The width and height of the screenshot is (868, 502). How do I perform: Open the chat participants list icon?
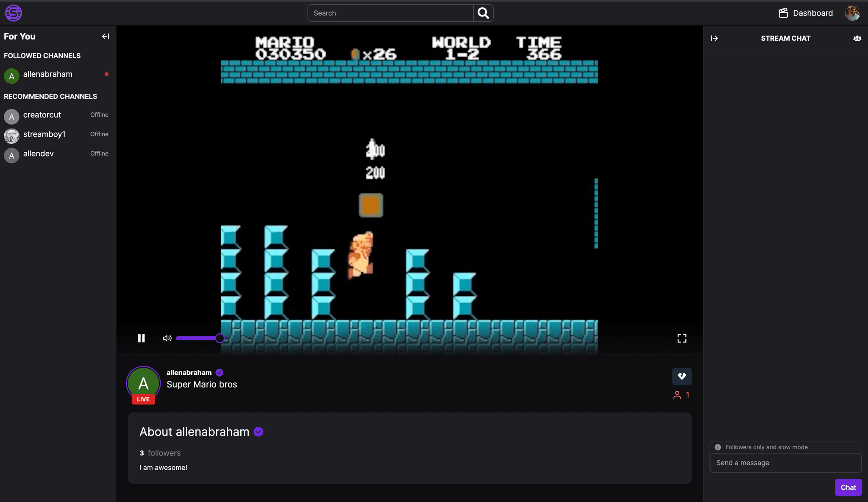pyautogui.click(x=857, y=38)
